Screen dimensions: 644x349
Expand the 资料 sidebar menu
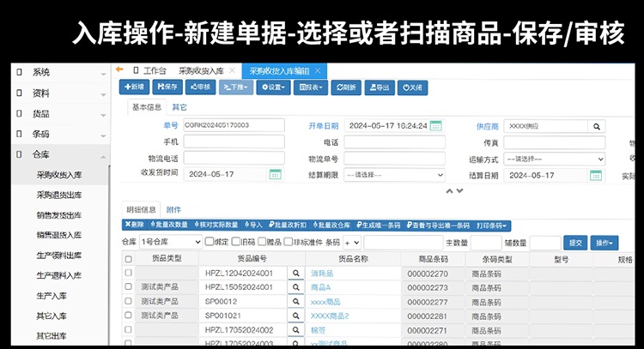[x=61, y=93]
